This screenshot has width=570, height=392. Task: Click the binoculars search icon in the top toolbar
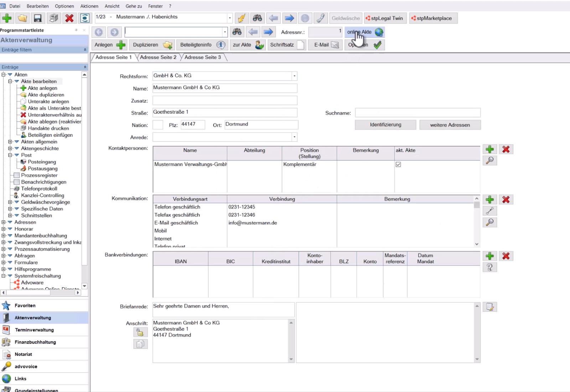258,18
